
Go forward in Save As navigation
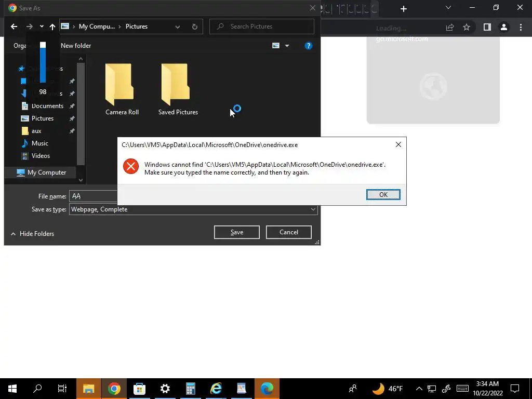(30, 26)
